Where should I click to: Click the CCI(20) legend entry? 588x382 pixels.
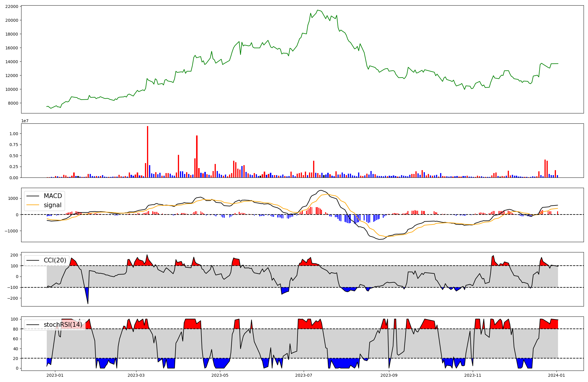click(x=55, y=260)
